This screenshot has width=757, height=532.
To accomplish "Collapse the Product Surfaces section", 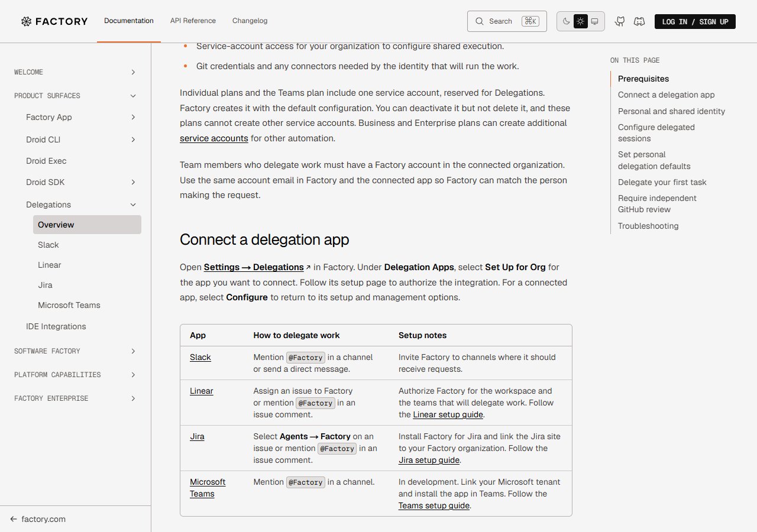I will [75, 96].
